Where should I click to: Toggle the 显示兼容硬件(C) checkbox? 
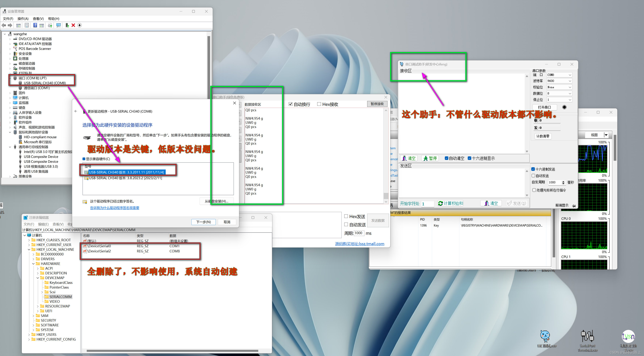(84, 159)
